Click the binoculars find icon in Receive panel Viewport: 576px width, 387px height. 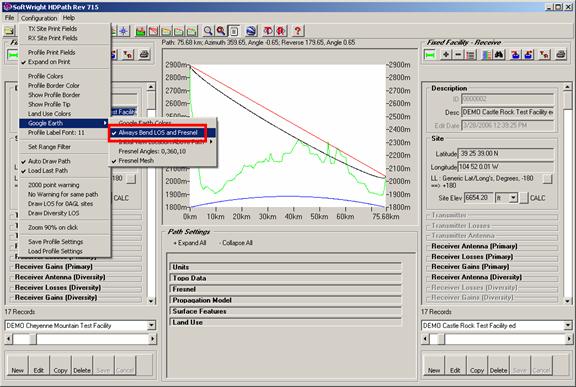499,55
